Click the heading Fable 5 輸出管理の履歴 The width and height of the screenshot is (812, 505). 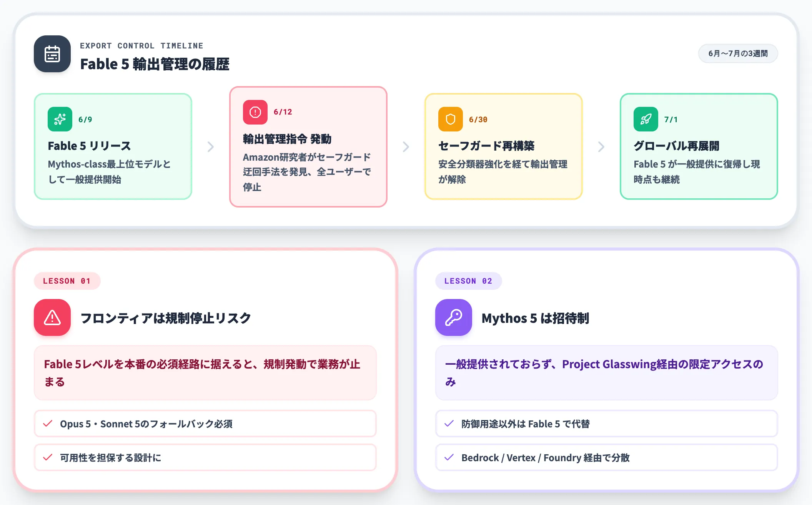(155, 64)
